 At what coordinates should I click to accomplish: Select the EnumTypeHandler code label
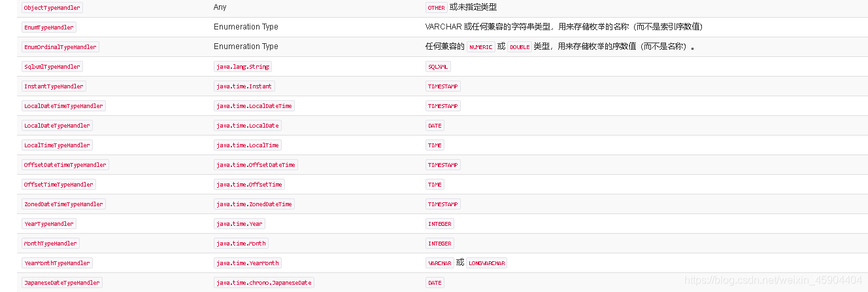click(49, 27)
